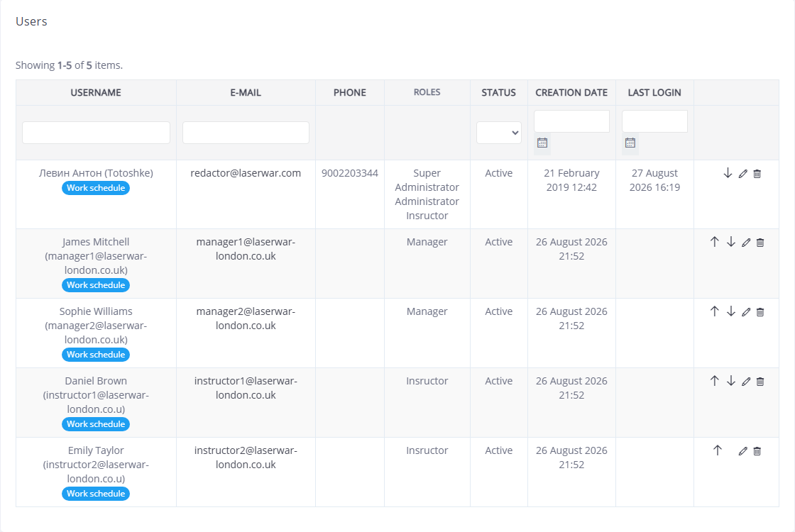Focus the Last Login filter field
Image resolution: width=795 pixels, height=532 pixels.
[654, 121]
